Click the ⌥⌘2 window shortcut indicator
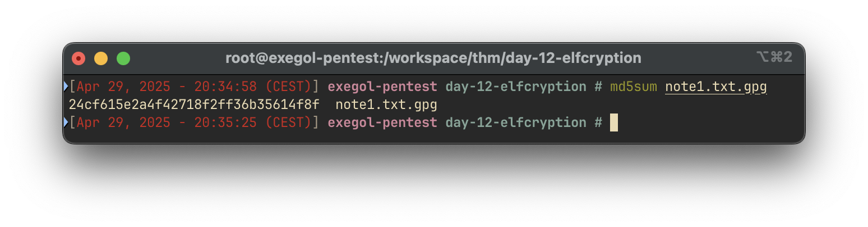Viewport: 868px width, 227px height. tap(774, 57)
